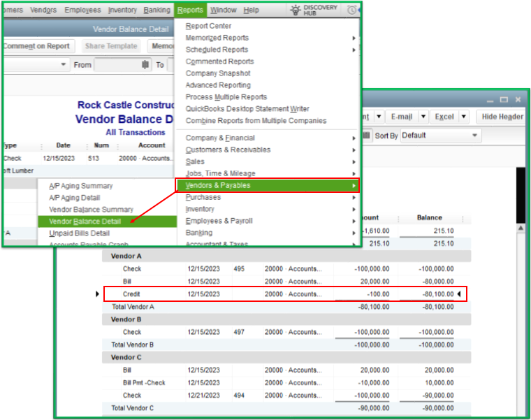Select A/P Aging Detail report
531x420 pixels.
[x=74, y=198]
